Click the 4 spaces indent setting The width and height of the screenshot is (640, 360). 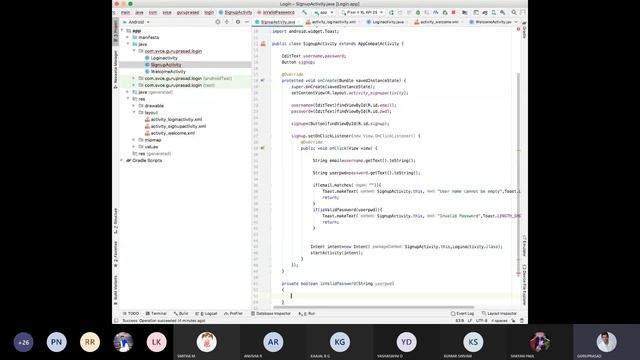click(x=500, y=321)
